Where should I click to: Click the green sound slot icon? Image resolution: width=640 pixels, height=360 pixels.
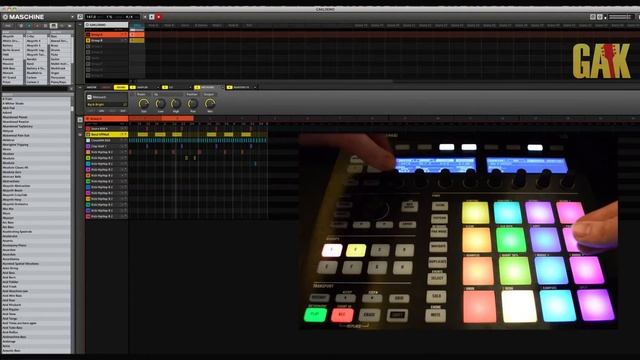coord(88,181)
